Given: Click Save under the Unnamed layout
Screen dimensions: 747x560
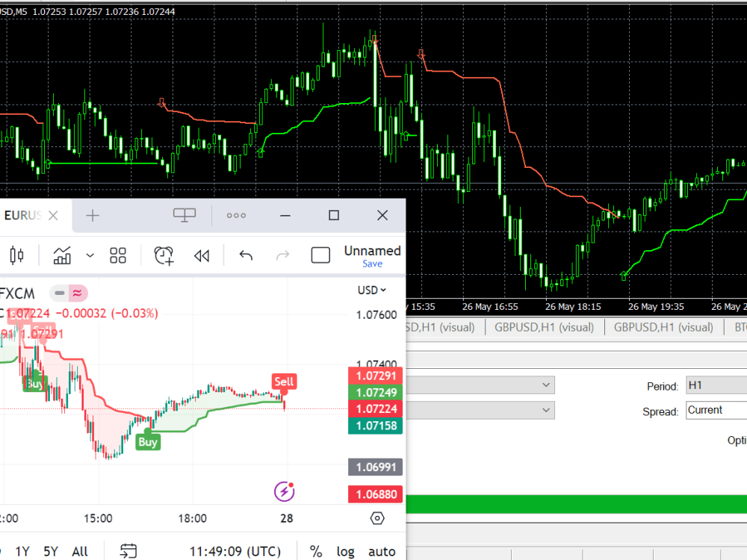Looking at the screenshot, I should [372, 264].
